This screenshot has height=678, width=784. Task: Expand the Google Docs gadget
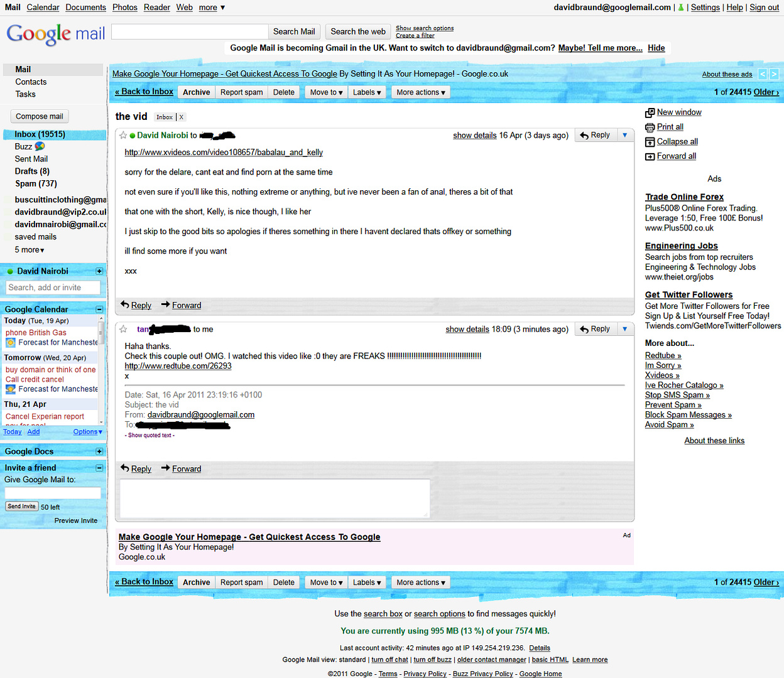pos(99,451)
